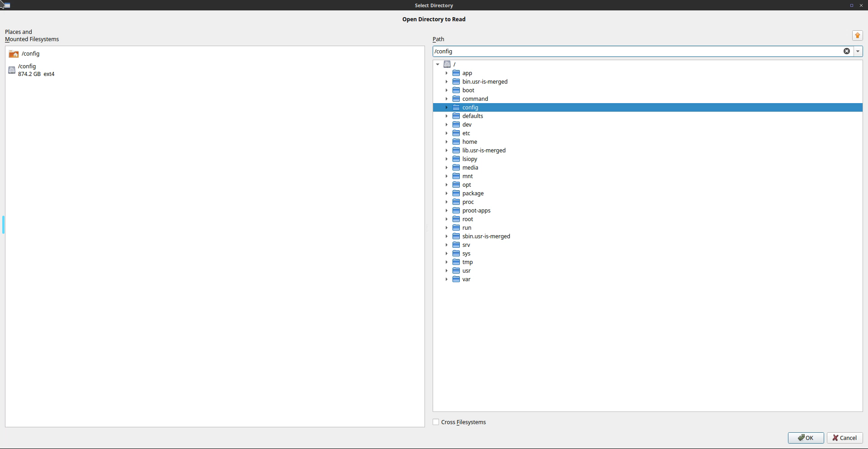Select the home folder icon for /config
Viewport: 868px width, 449px height.
pyautogui.click(x=14, y=54)
